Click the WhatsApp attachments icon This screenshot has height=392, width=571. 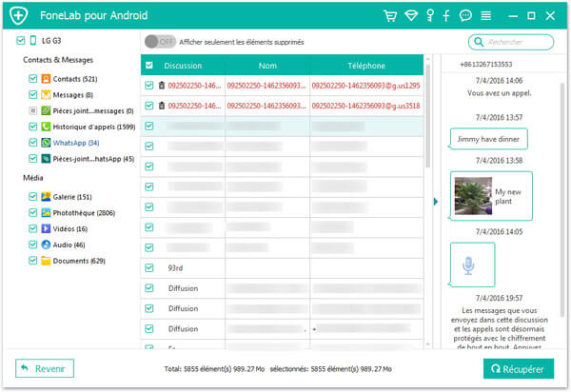[46, 159]
